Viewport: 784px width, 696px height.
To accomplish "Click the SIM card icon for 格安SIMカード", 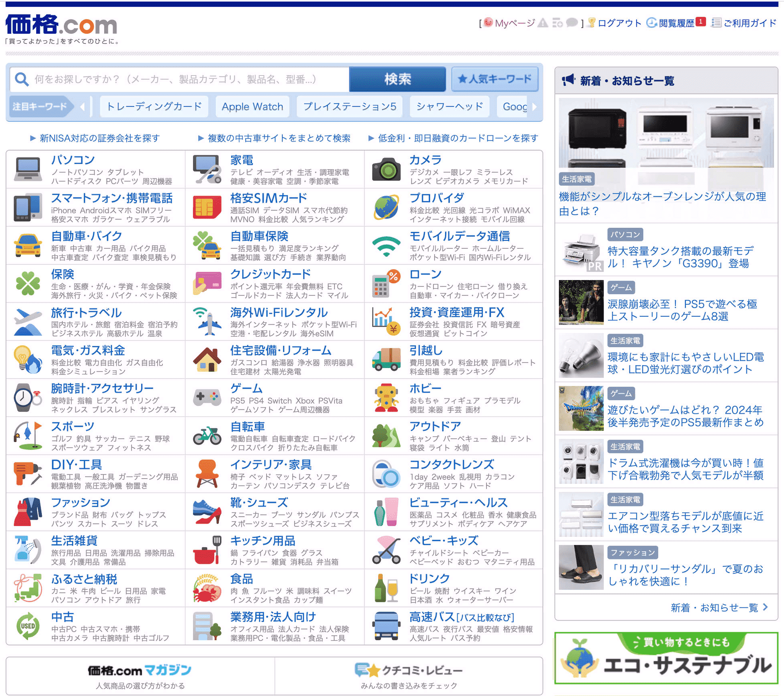I will pos(207,207).
